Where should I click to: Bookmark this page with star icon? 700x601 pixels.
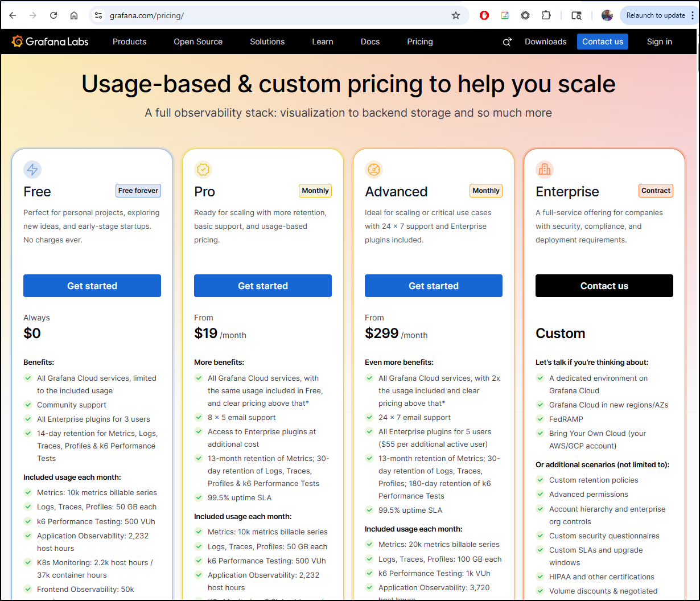pyautogui.click(x=456, y=15)
